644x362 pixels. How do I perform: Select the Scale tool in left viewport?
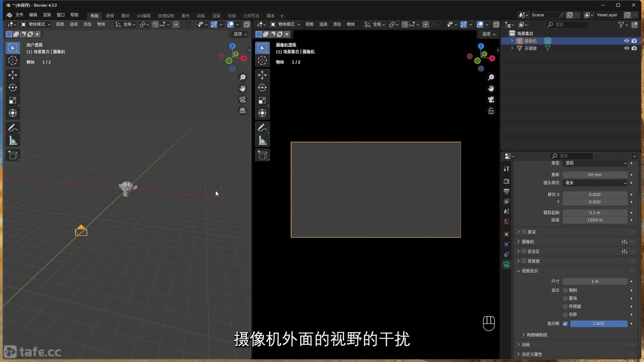13,101
